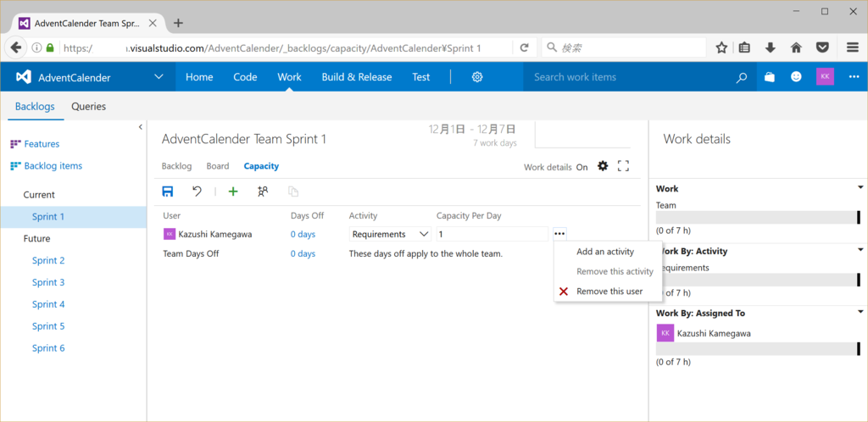Viewport: 868px width, 422px height.
Task: Open a new browser tab with plus
Action: pyautogui.click(x=178, y=23)
